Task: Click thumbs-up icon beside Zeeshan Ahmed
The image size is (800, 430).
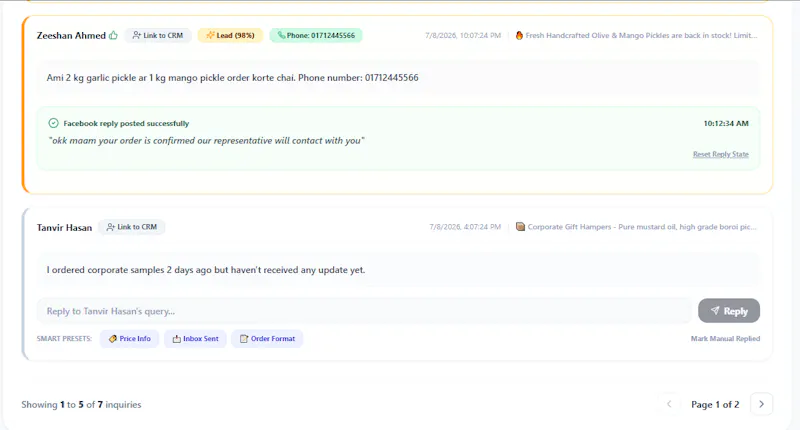Action: tap(113, 35)
